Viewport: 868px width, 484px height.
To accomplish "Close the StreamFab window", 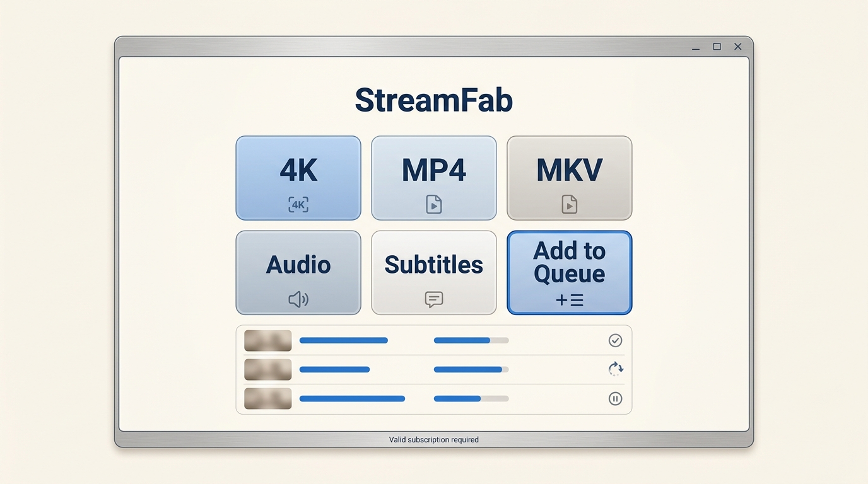I will pos(738,47).
